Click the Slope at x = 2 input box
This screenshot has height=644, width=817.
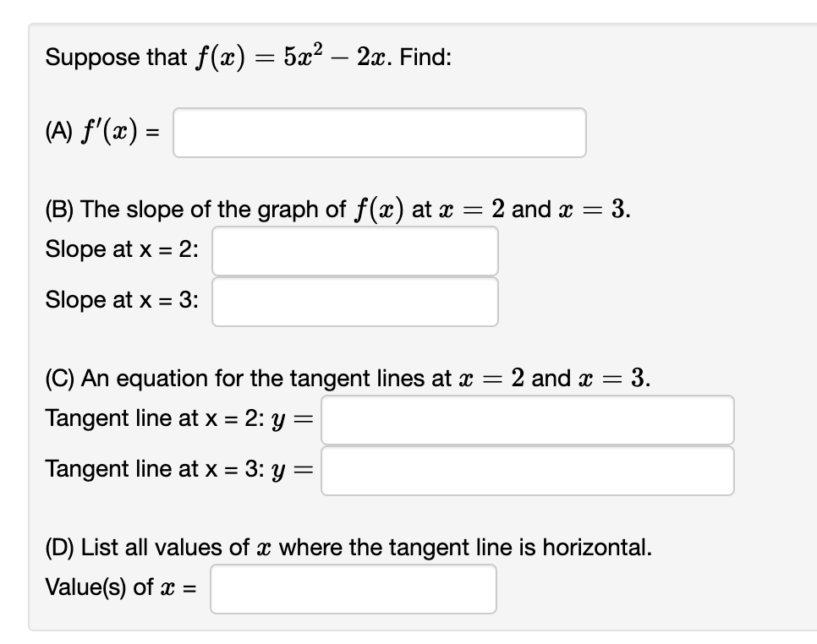[355, 250]
